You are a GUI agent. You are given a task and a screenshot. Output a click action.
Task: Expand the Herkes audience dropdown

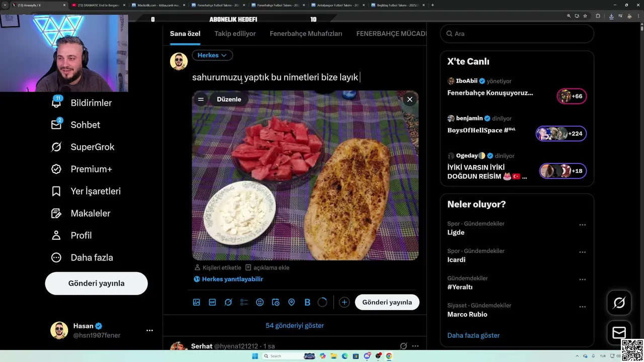click(212, 55)
